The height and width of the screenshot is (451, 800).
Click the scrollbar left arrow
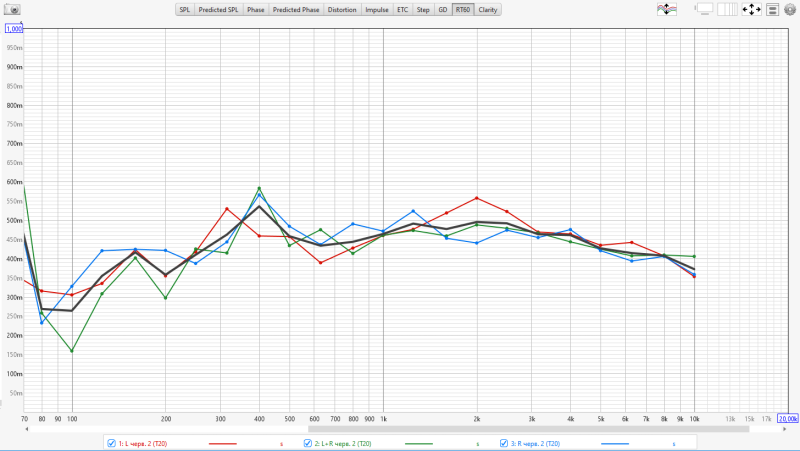(x=27, y=429)
